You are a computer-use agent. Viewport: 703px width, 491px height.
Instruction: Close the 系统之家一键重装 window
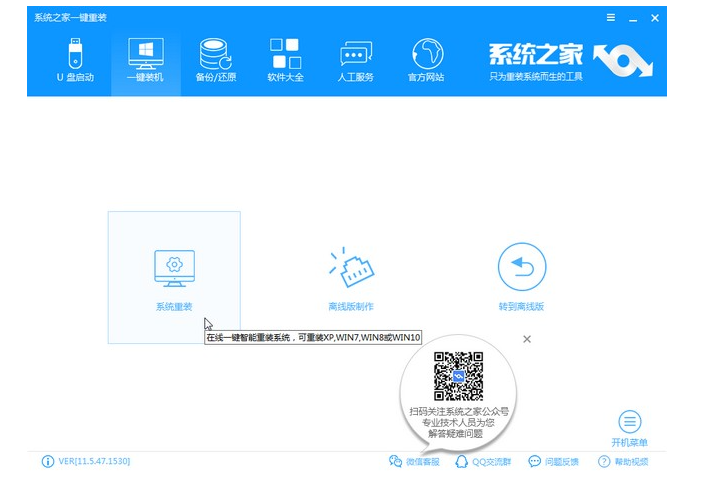655,18
